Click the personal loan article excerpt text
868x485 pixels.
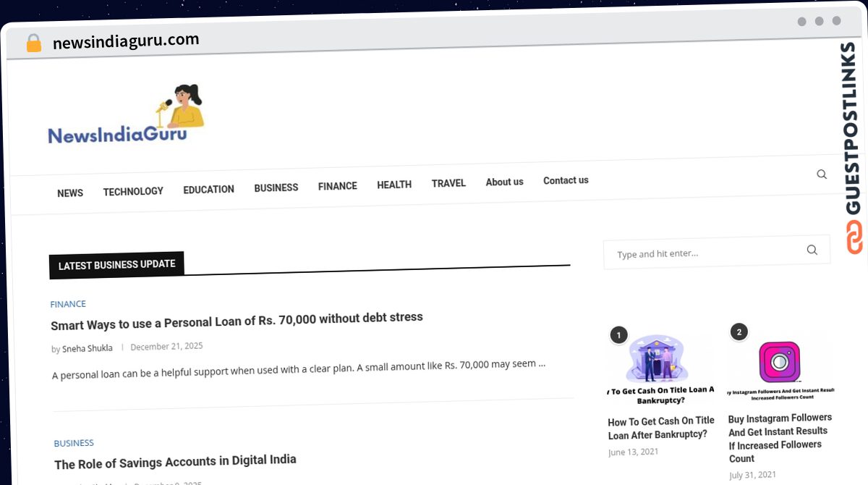(x=299, y=368)
